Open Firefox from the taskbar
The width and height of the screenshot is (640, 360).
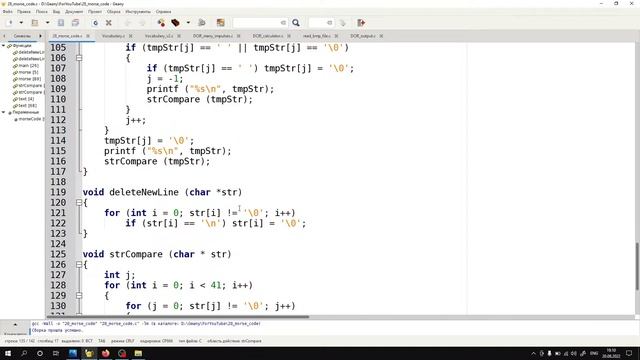click(106, 353)
